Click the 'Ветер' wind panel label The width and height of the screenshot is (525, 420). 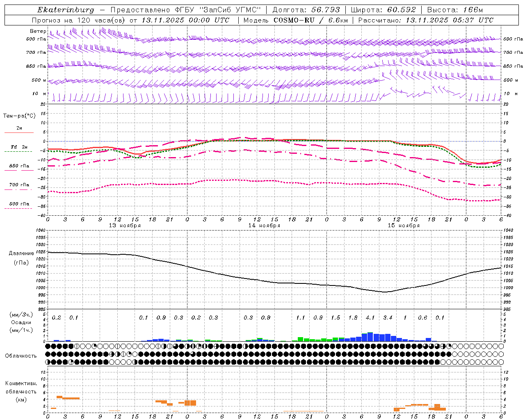pyautogui.click(x=38, y=31)
